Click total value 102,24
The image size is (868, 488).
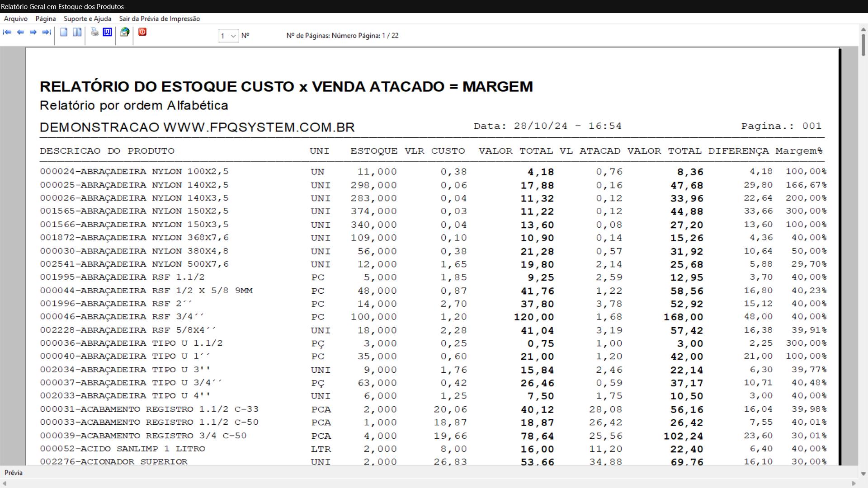(x=684, y=436)
